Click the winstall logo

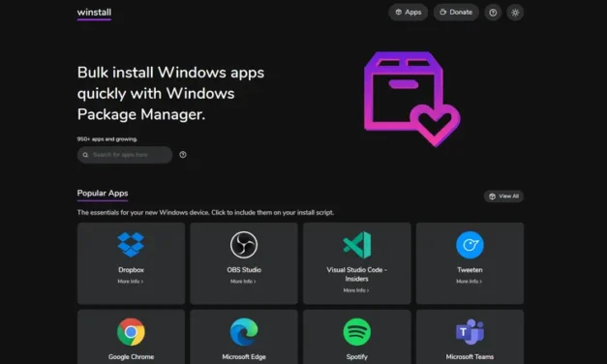(94, 13)
